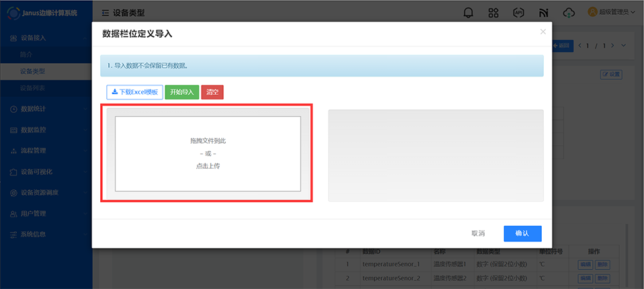Image resolution: width=644 pixels, height=289 pixels.
Task: Click the wireless signal icon in header
Action: click(543, 13)
